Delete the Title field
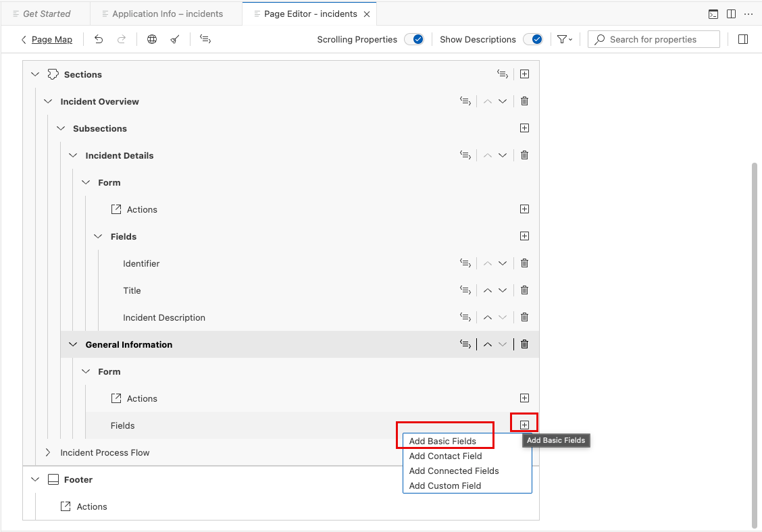The height and width of the screenshot is (532, 762). pos(524,290)
